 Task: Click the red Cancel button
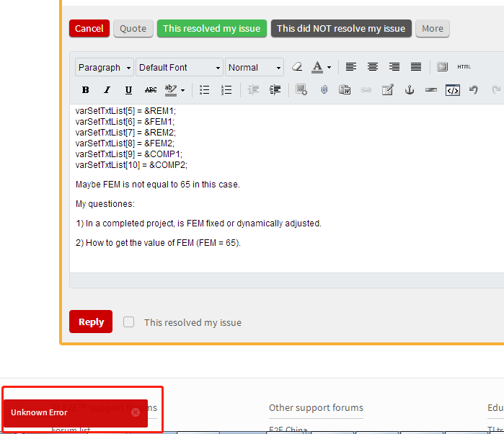pyautogui.click(x=89, y=29)
